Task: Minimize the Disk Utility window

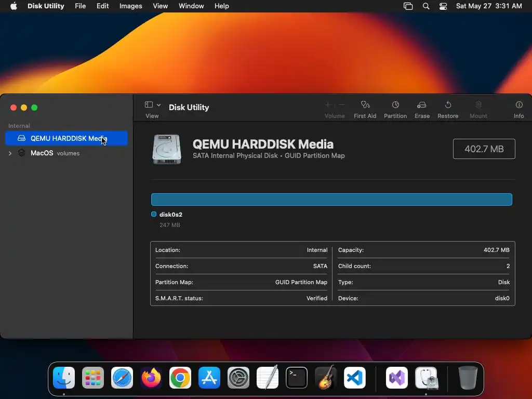Action: 24,108
